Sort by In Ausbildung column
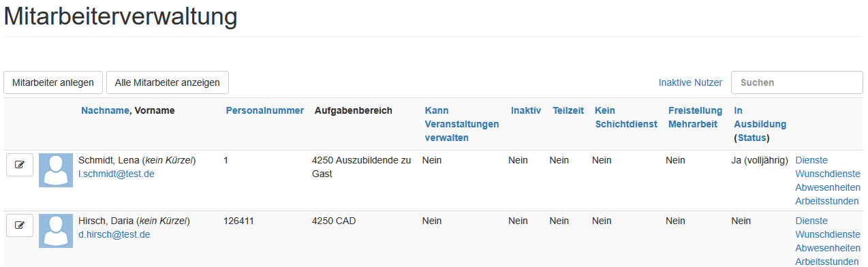 [760, 117]
